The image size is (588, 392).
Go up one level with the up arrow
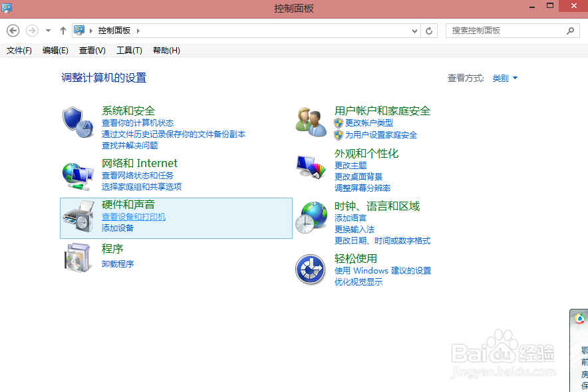63,31
